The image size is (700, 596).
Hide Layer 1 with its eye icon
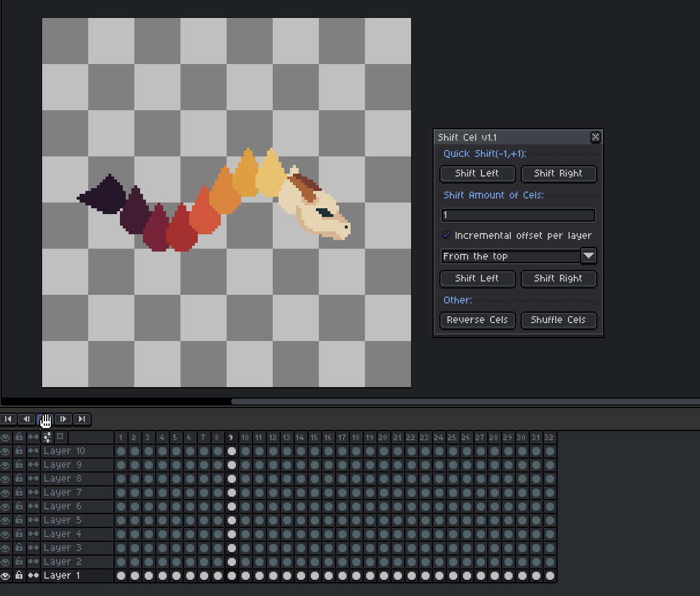(6, 576)
